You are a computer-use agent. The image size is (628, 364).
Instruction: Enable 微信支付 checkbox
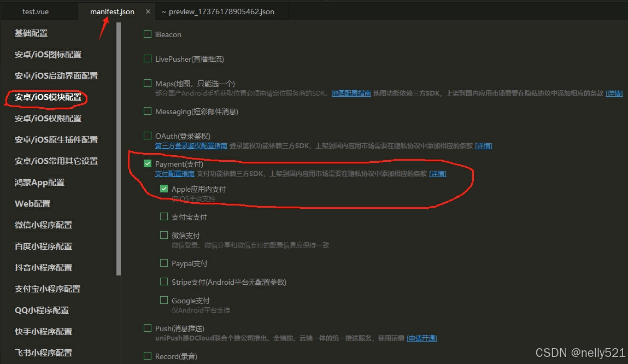click(164, 235)
